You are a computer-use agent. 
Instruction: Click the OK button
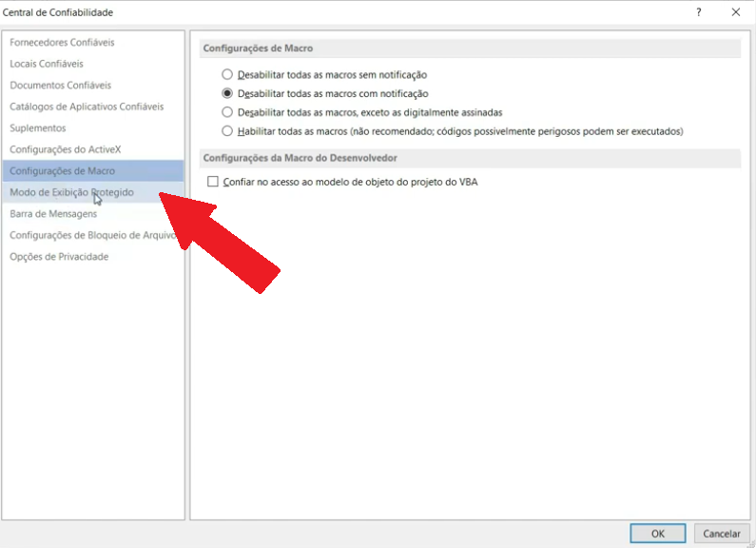[658, 534]
